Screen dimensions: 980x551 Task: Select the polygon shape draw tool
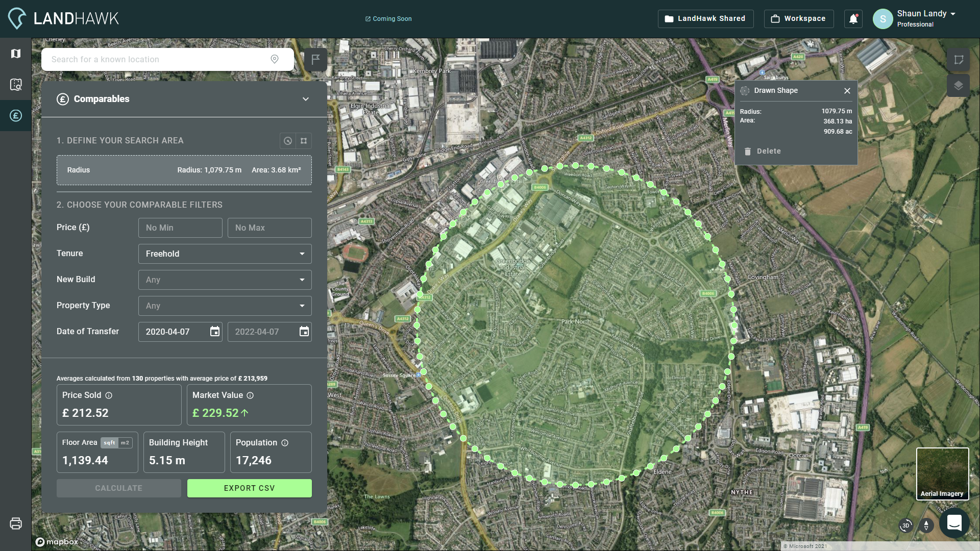[x=304, y=141]
